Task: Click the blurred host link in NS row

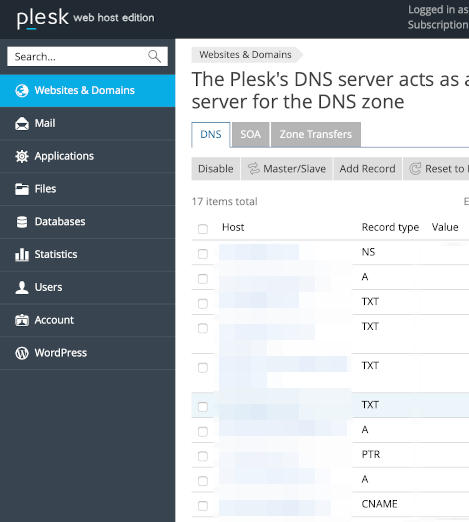Action: point(259,252)
